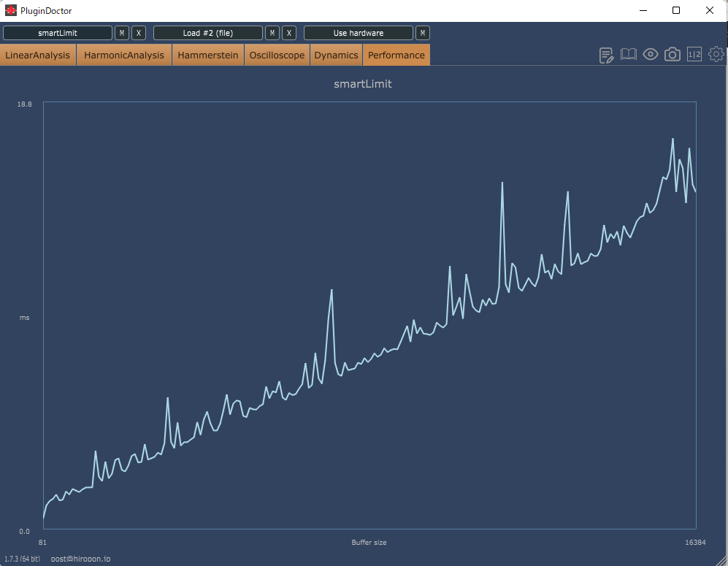The height and width of the screenshot is (566, 728).
Task: Show the Dynamics tab
Action: pos(336,55)
